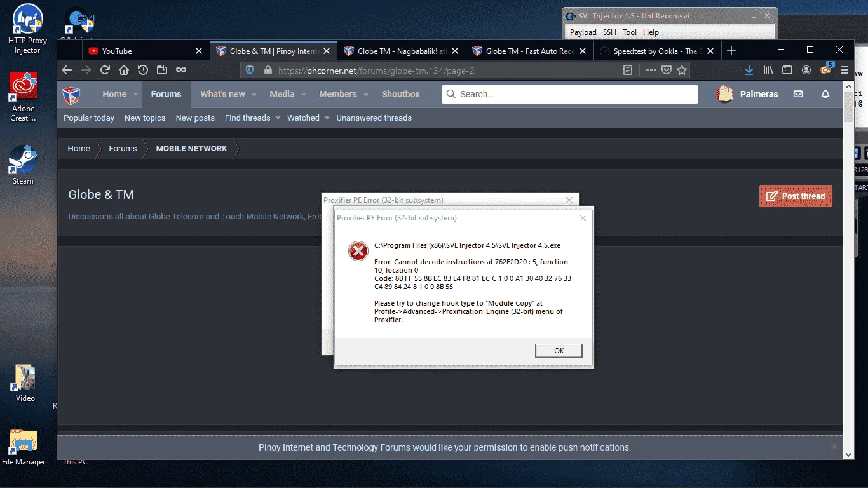Open Tool menu in SVL Injector
Image resolution: width=868 pixels, height=488 pixels.
630,32
